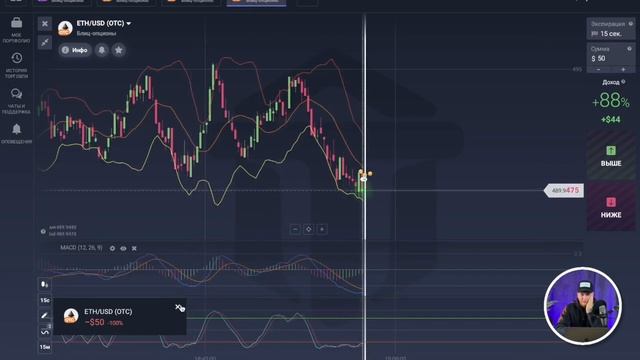640x360 pixels.
Task: Click the +88% profit text
Action: (611, 100)
